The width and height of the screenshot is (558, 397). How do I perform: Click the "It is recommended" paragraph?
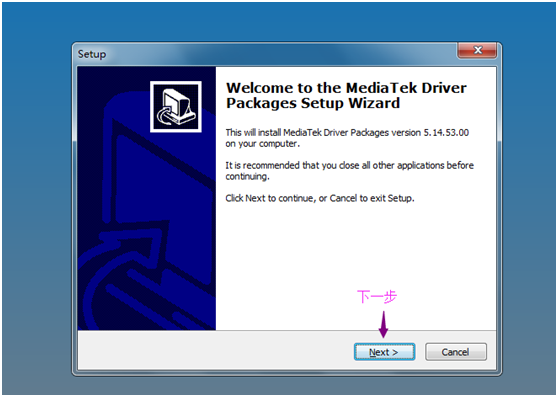(349, 171)
